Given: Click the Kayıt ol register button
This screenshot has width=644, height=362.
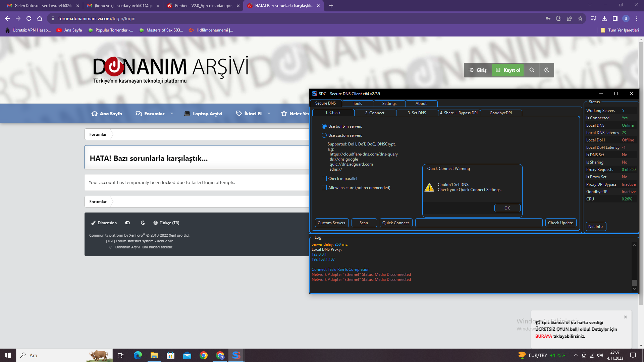Looking at the screenshot, I should point(508,70).
